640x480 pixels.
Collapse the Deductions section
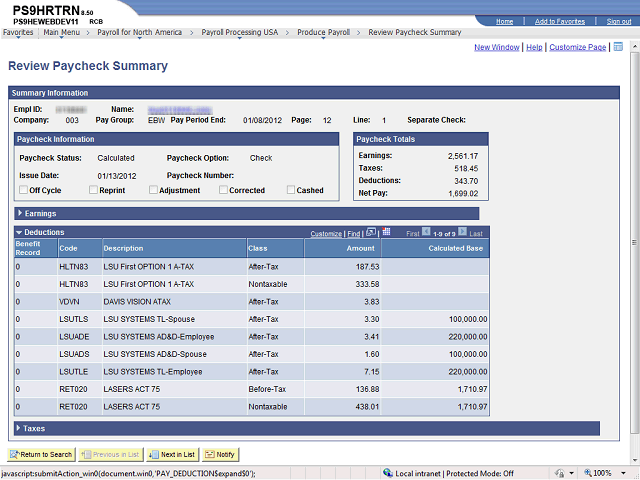pyautogui.click(x=19, y=232)
